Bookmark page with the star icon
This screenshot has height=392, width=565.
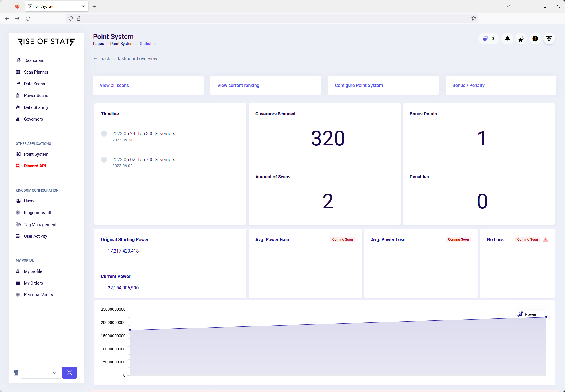(x=474, y=18)
